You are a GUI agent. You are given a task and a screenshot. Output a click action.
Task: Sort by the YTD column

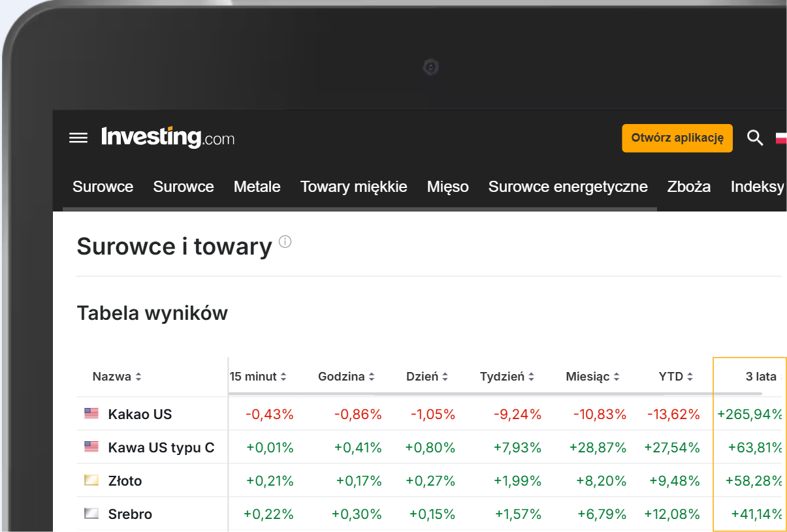(x=676, y=377)
